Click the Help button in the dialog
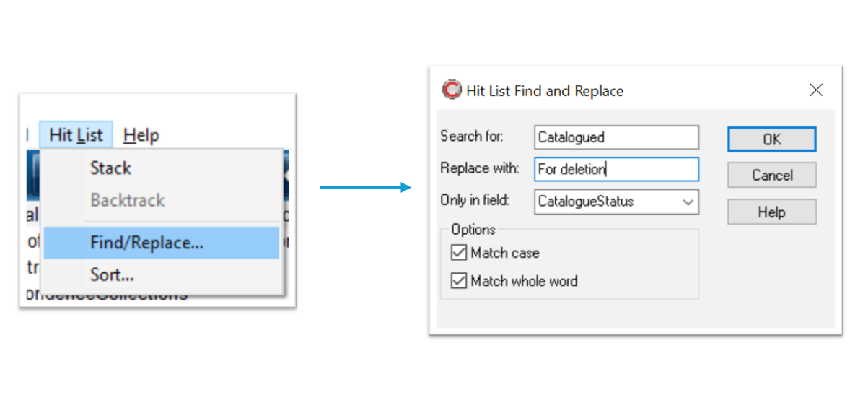This screenshot has width=868, height=398. click(771, 212)
